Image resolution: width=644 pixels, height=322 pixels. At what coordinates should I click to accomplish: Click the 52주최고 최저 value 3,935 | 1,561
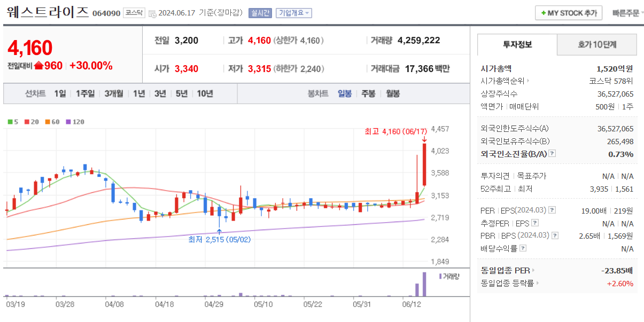pyautogui.click(x=612, y=189)
